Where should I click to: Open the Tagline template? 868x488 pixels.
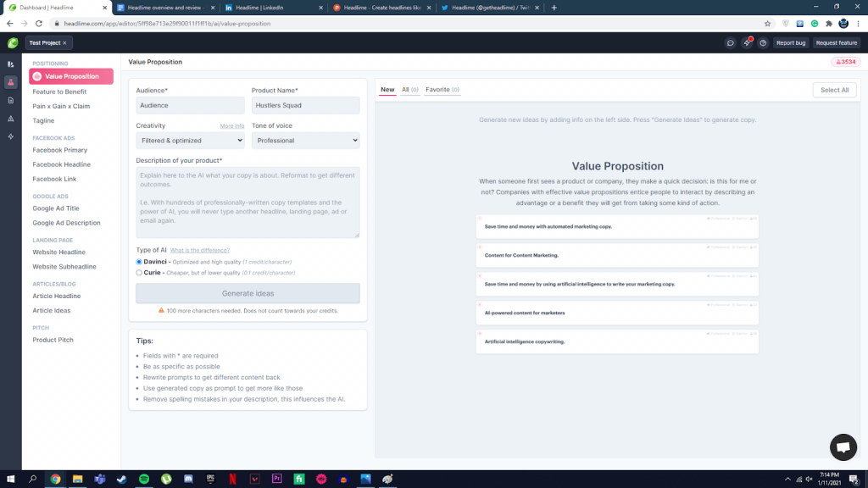43,120
